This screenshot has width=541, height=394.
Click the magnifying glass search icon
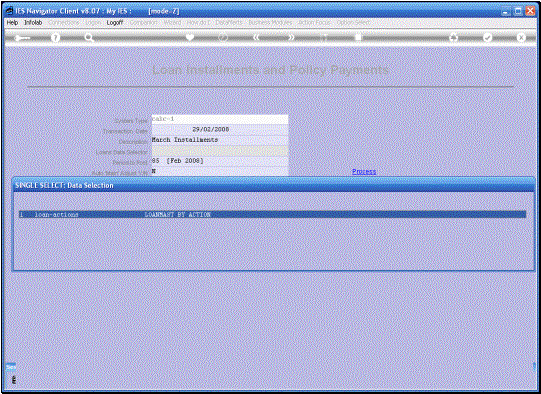click(x=89, y=38)
